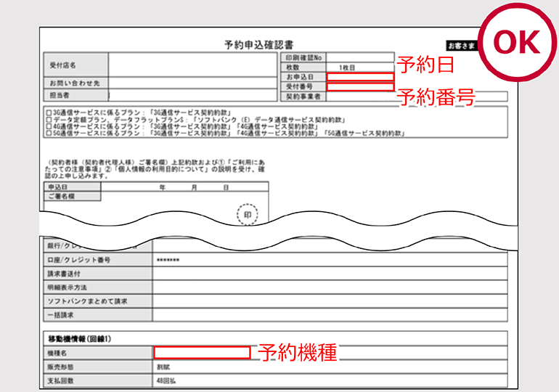Select the お問い合わせ先 label cell
559x392 pixels.
[x=76, y=83]
